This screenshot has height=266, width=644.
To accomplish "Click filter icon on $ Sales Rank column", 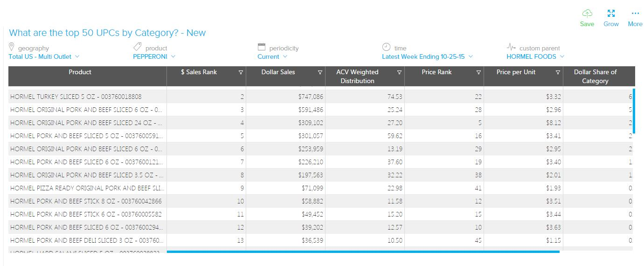I will click(241, 72).
